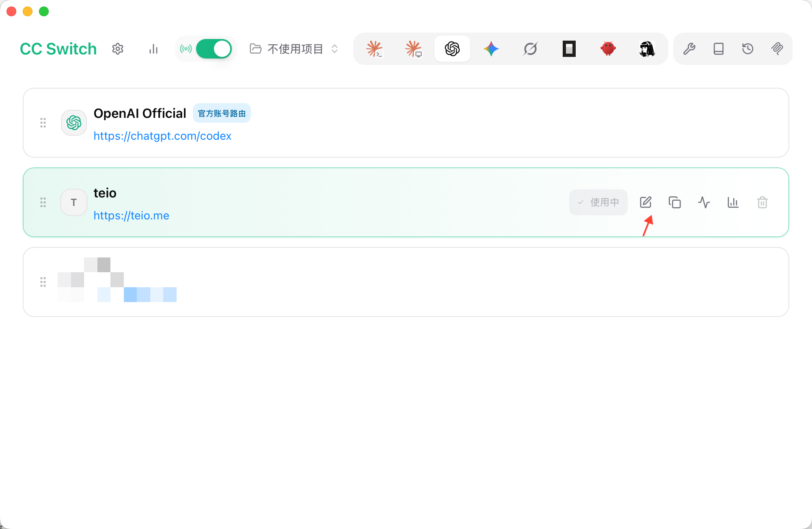Screen dimensions: 812x529
Task: Open the chatgpt.com/codex link
Action: 162,136
